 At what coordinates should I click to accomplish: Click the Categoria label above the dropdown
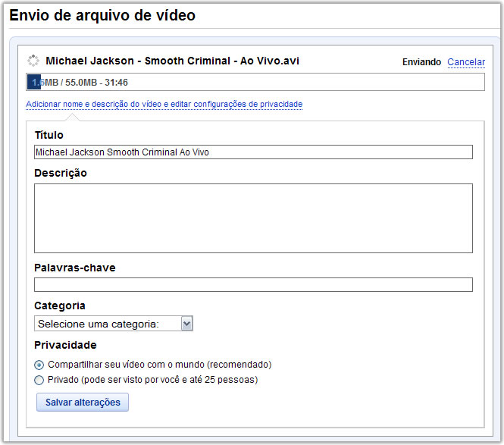pyautogui.click(x=60, y=306)
